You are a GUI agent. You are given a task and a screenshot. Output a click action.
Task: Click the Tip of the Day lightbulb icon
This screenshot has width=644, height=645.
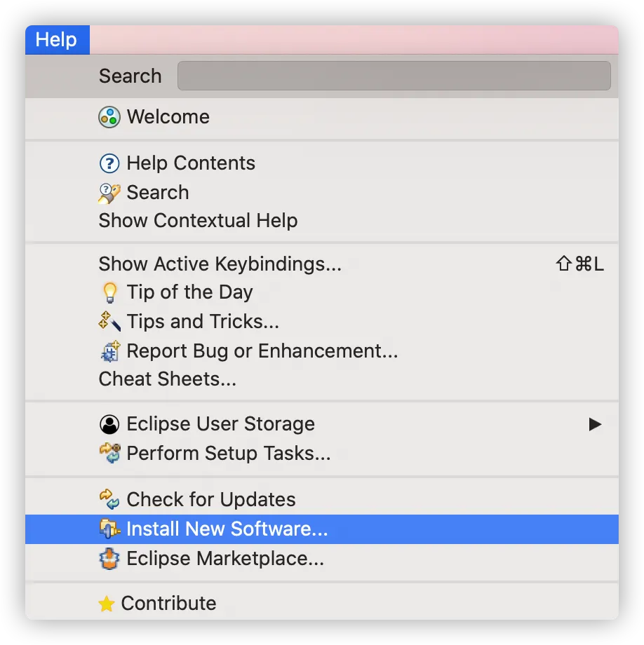[x=109, y=292]
